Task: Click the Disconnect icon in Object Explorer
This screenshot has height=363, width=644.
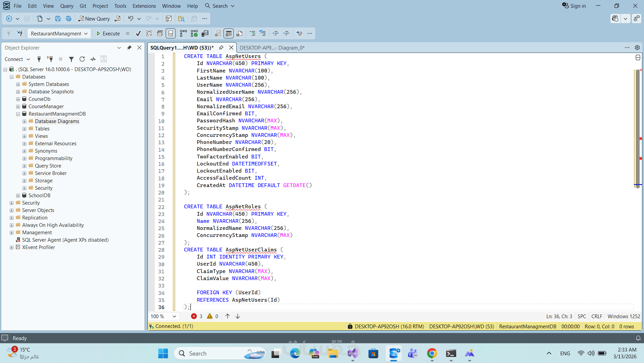Action: [x=50, y=59]
